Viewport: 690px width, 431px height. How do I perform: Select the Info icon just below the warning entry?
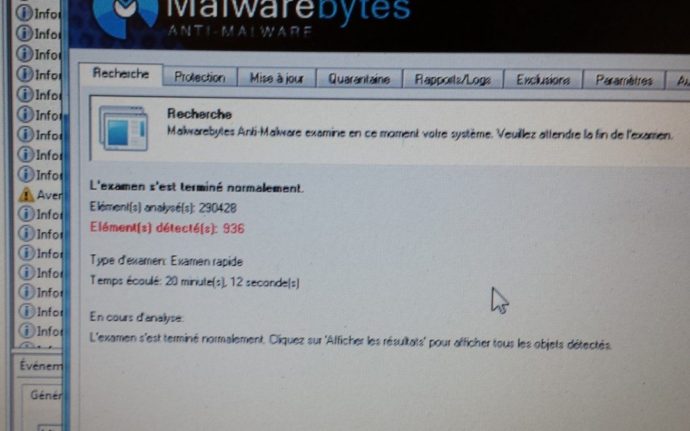pos(26,214)
